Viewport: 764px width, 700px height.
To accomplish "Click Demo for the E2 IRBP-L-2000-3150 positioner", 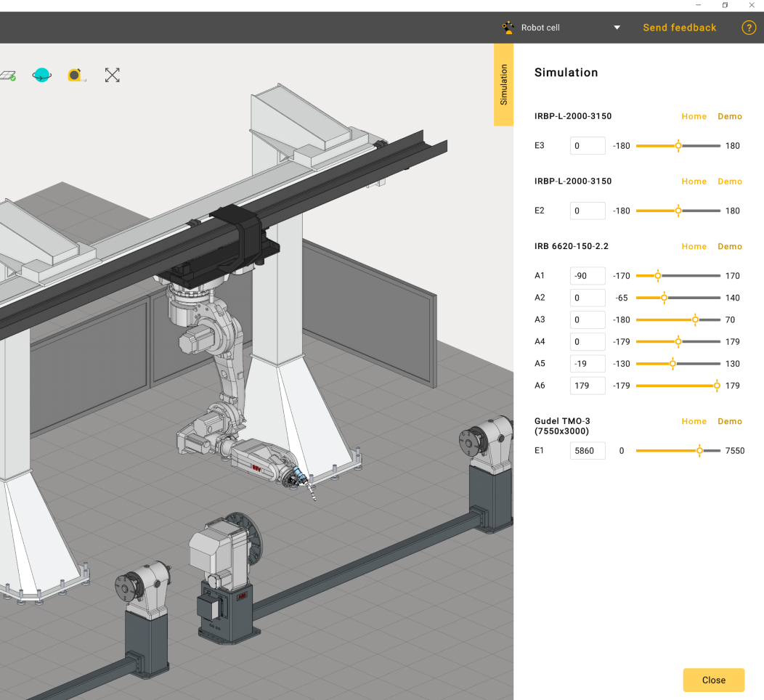I will coord(730,182).
